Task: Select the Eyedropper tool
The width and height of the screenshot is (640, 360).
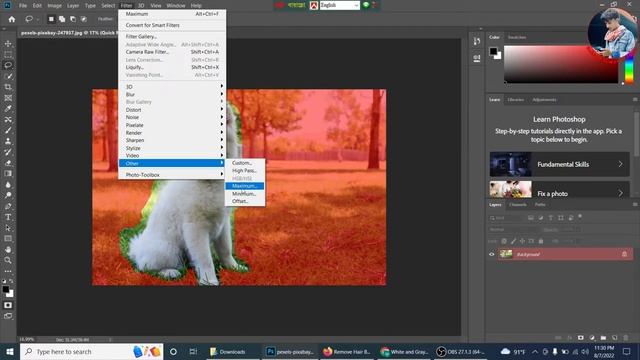Action: click(8, 109)
